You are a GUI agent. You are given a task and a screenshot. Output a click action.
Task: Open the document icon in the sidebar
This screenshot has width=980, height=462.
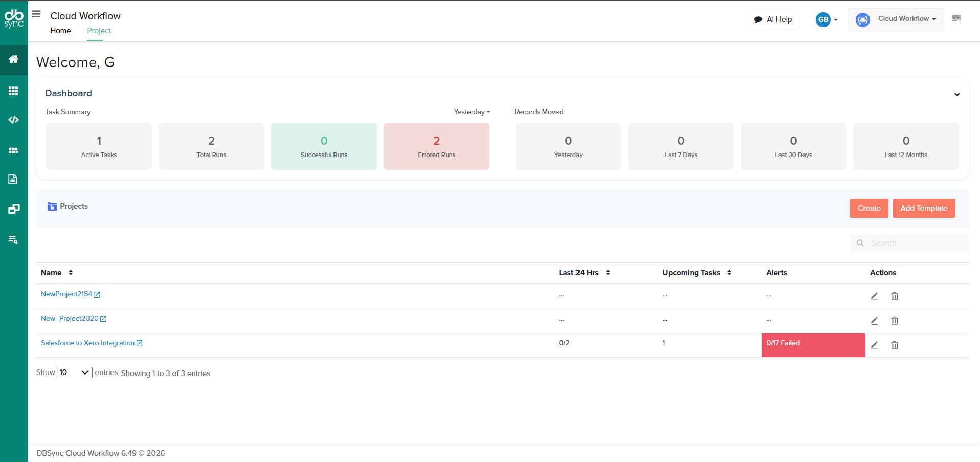click(13, 179)
